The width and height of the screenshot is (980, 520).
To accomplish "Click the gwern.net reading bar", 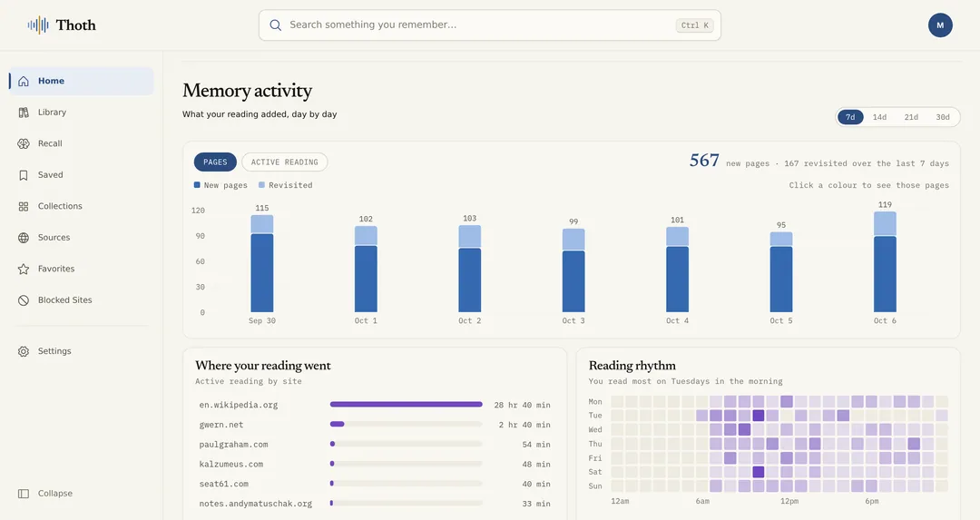I will click(337, 425).
